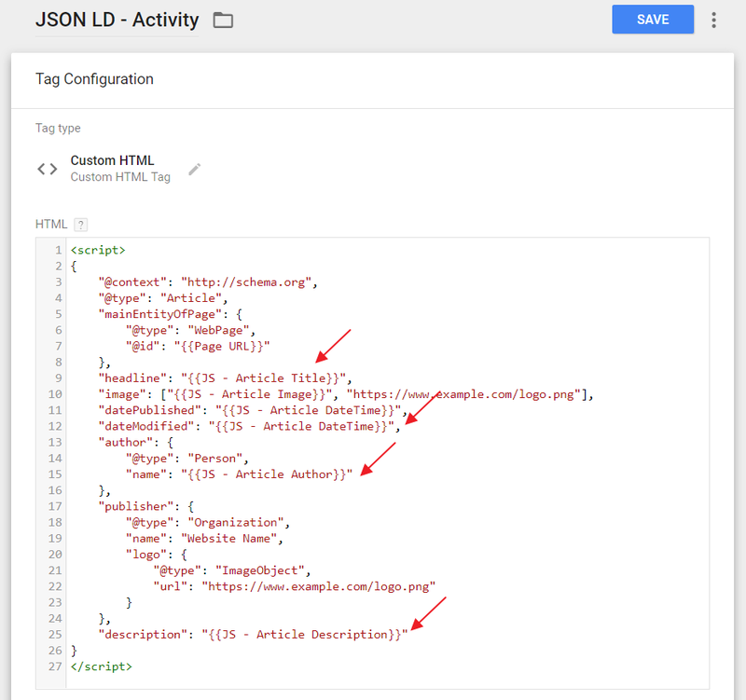The image size is (746, 700).
Task: Click the "headline" Article Title line
Action: (225, 378)
